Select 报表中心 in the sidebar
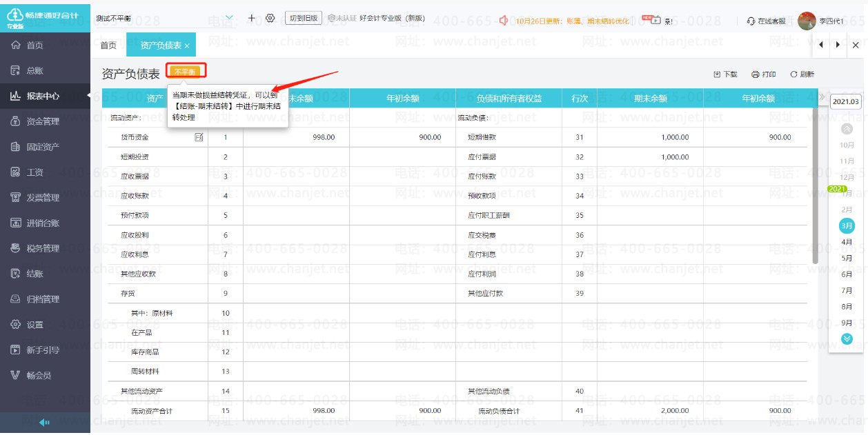This screenshot has height=435, width=868. [45, 96]
